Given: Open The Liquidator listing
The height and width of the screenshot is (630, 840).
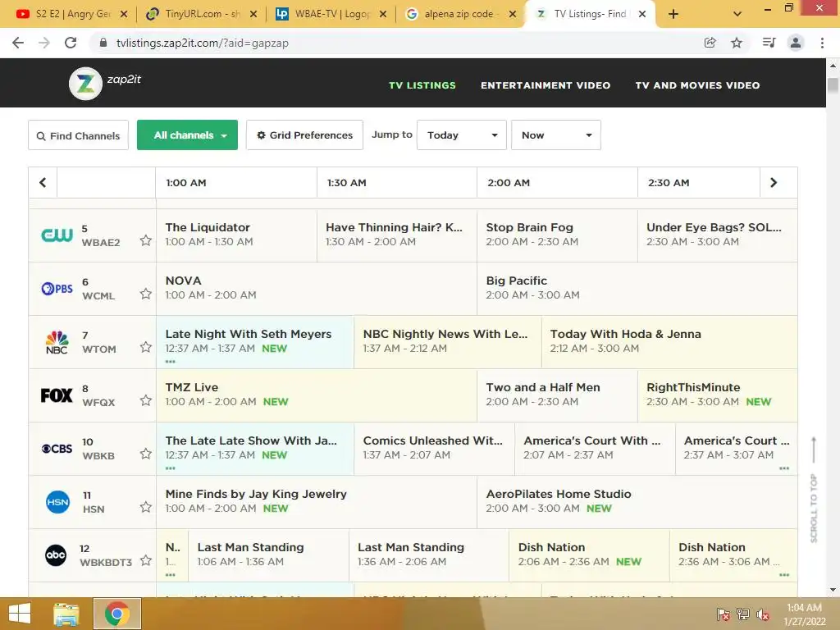Looking at the screenshot, I should (236, 235).
